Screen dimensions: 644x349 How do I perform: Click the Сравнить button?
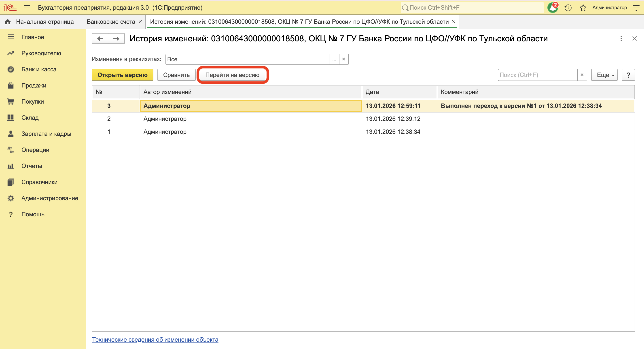pyautogui.click(x=176, y=75)
